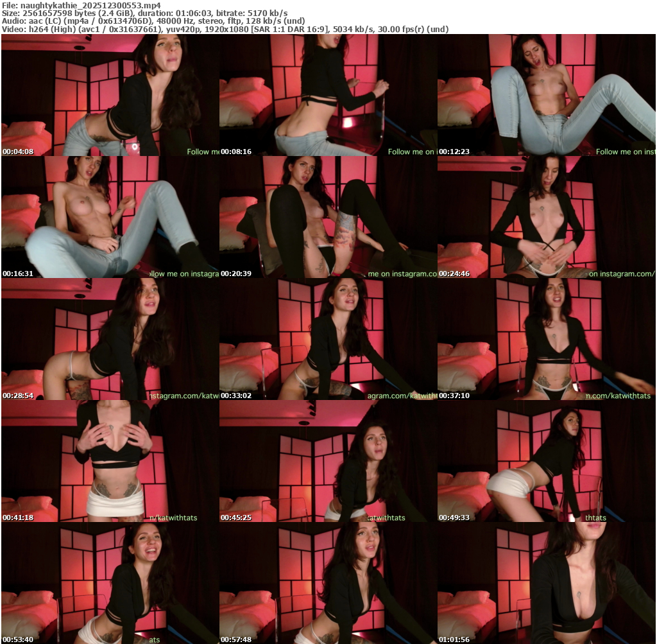The image size is (657, 644).
Task: Click the frame marked 00:49:33
Action: pos(546,461)
